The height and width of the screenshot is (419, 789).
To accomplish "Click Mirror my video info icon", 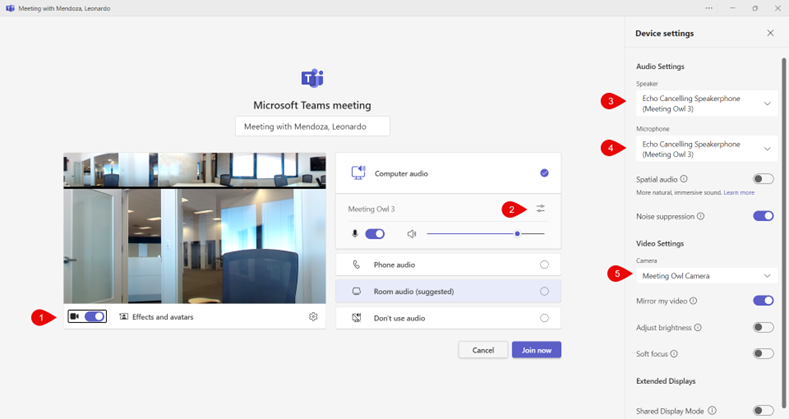I will (693, 301).
